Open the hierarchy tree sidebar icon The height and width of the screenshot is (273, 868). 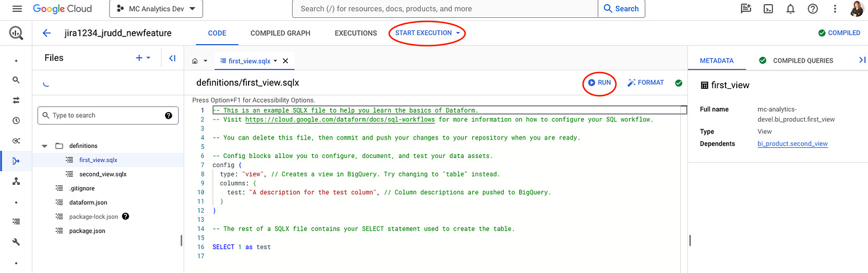pos(16,181)
